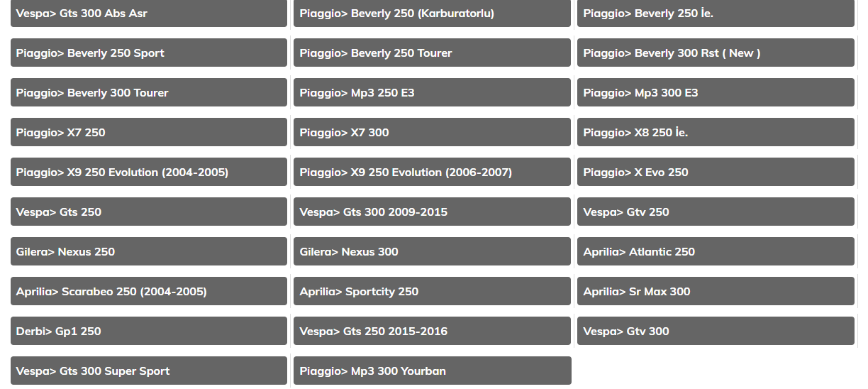The height and width of the screenshot is (389, 868).
Task: Select Gilera Nexus 300 model
Action: pyautogui.click(x=432, y=252)
